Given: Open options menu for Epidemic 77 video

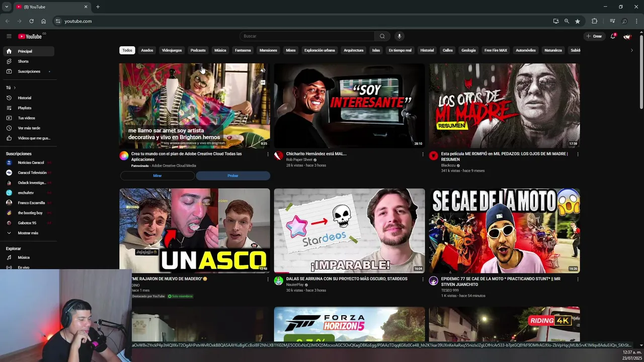Looking at the screenshot, I should tap(578, 280).
